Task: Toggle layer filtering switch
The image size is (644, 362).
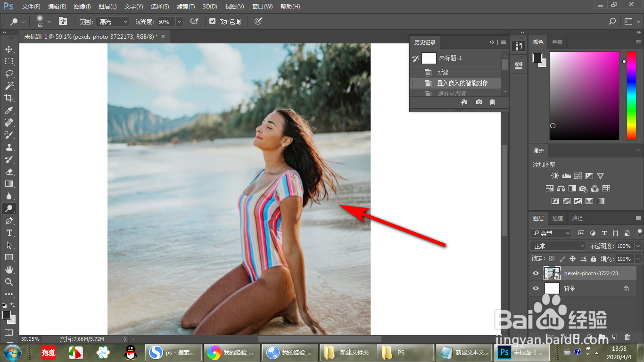Action: [639, 232]
